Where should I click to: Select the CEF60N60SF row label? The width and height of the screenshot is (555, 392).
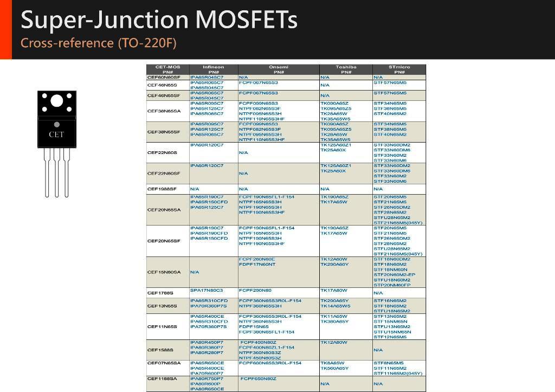164,78
